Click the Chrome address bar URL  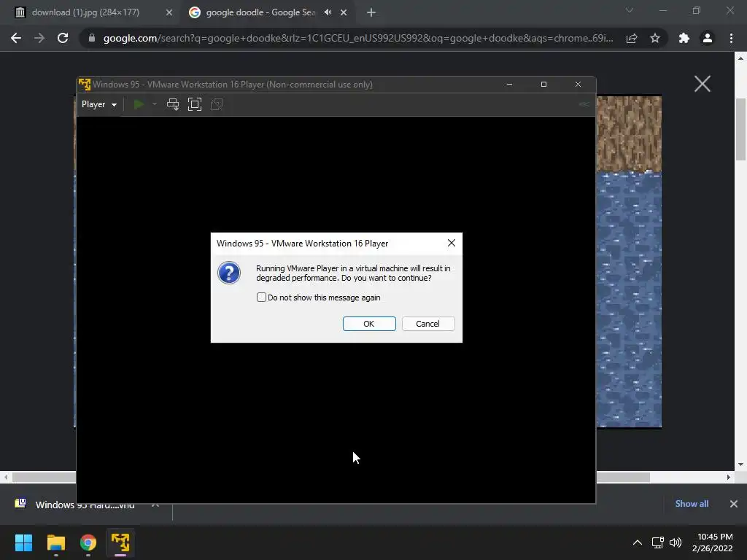coord(358,38)
